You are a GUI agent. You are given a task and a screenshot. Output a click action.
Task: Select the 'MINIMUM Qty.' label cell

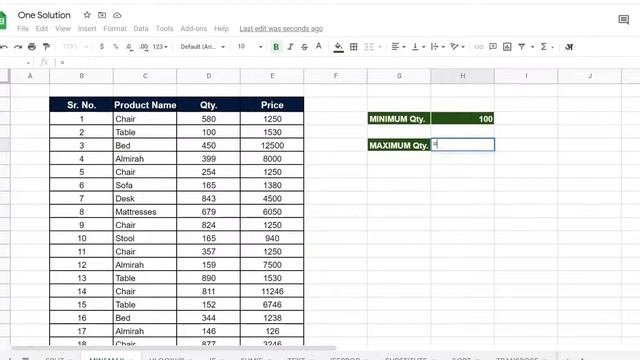[399, 119]
